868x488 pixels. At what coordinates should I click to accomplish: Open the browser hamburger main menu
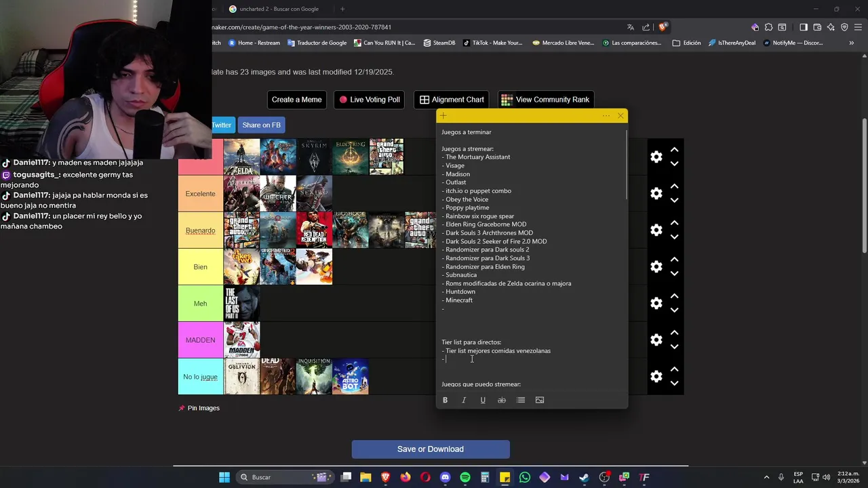click(858, 27)
